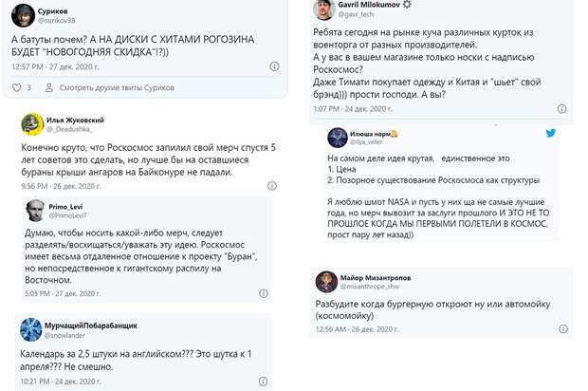Viewport: 588px width, 391px height.
Task: Click the info icon on Илья Жуковский's tweet
Action: point(272,186)
